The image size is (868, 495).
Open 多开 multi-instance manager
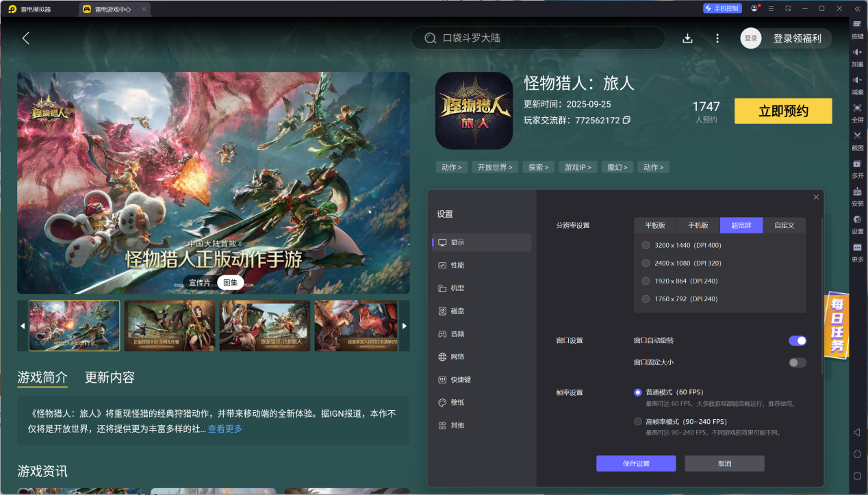(857, 169)
